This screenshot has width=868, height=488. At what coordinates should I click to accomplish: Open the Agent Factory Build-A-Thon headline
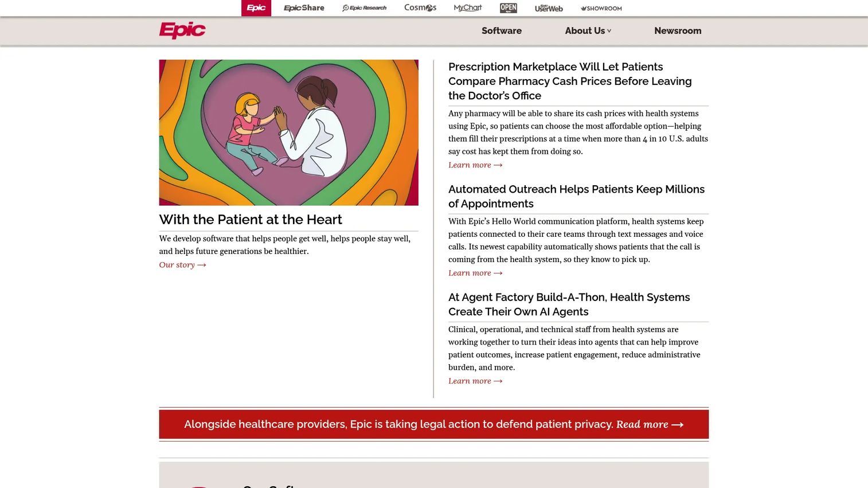coord(569,304)
